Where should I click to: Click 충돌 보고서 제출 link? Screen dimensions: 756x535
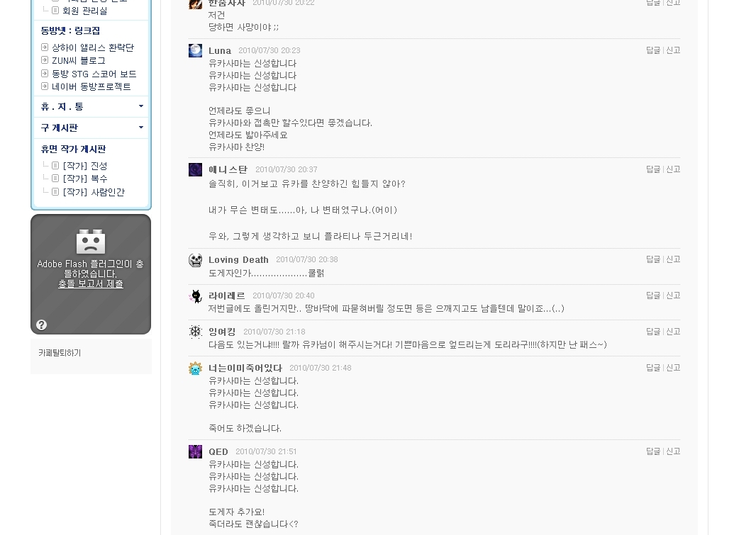click(91, 284)
